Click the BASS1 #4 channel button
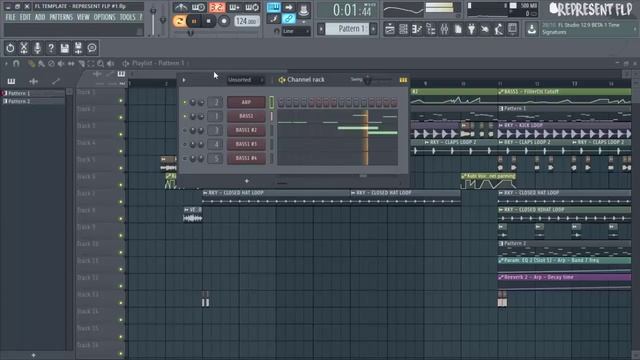The image size is (640, 360). pyautogui.click(x=246, y=158)
